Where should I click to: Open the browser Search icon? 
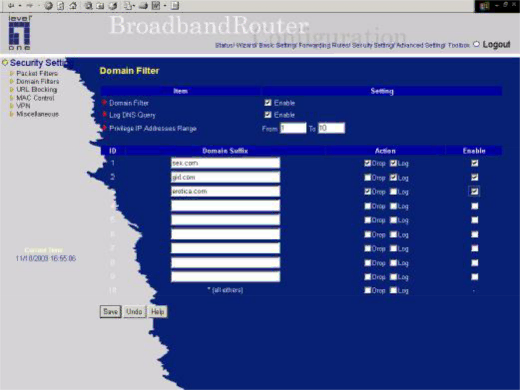coord(89,5)
